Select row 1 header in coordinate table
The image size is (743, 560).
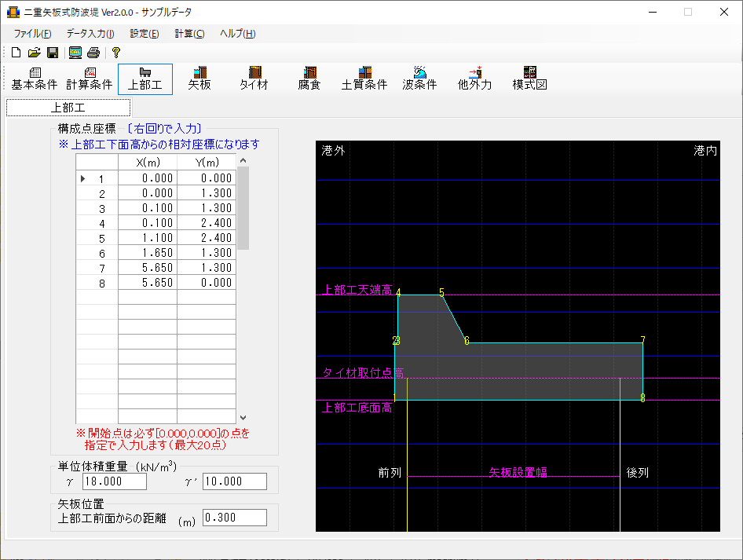point(97,178)
